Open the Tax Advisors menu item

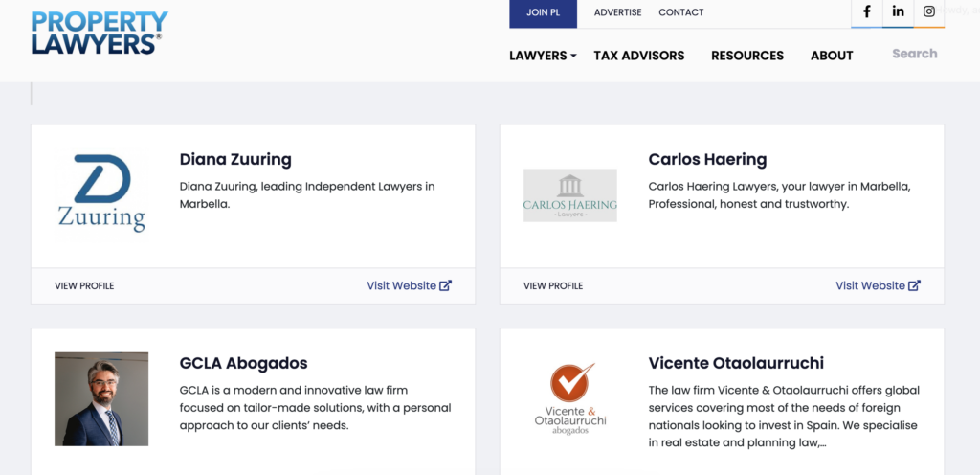(x=638, y=56)
